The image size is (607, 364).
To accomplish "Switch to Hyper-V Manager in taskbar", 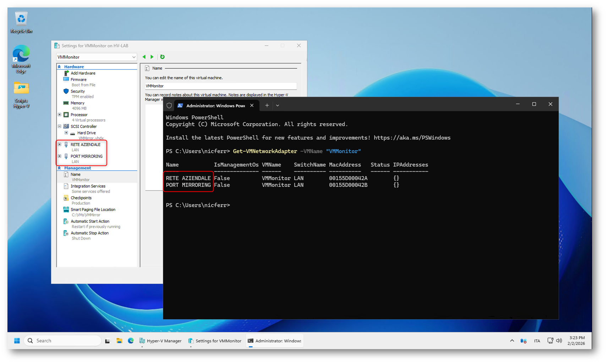I will [x=160, y=341].
